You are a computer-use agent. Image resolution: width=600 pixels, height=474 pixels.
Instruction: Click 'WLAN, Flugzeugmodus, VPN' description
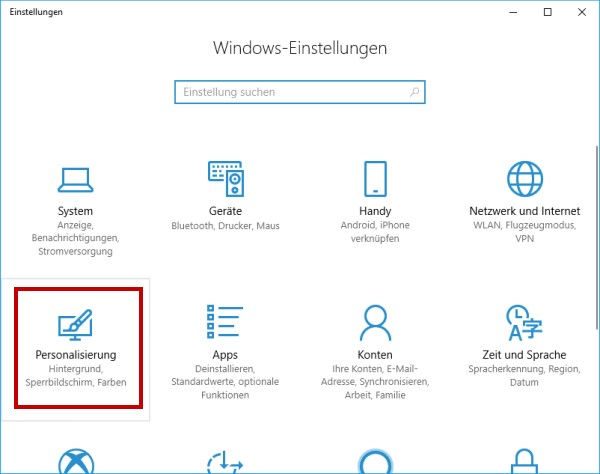pyautogui.click(x=525, y=232)
